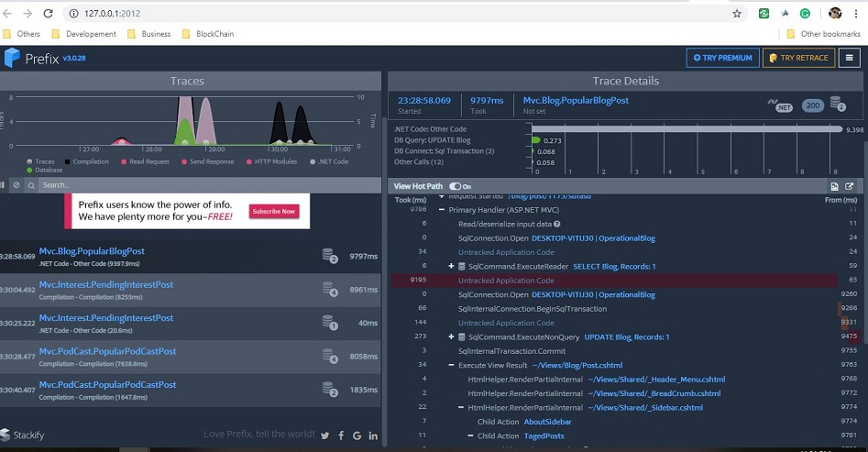Open the AboutSidebar child action link
The width and height of the screenshot is (868, 452).
point(547,422)
